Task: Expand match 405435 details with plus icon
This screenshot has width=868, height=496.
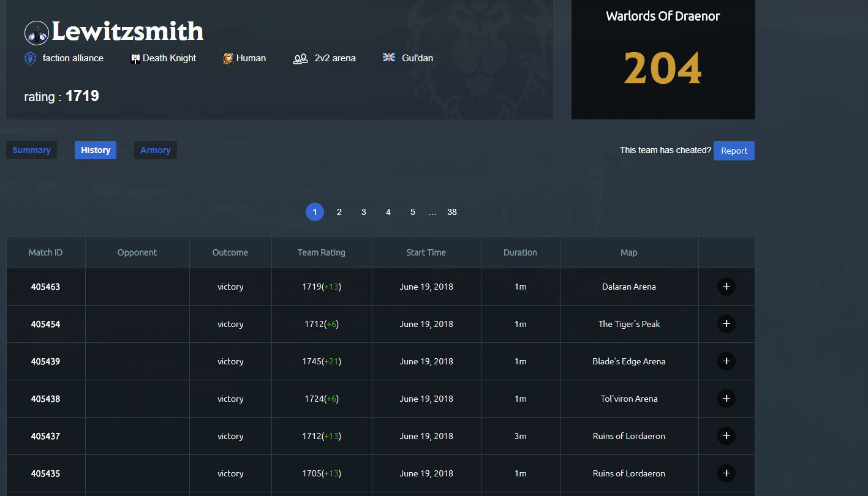Action: (726, 473)
